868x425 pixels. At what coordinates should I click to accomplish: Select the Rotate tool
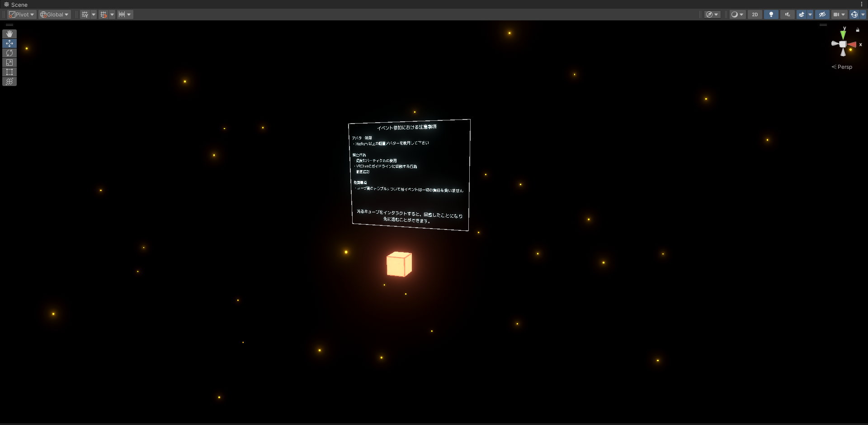[x=9, y=53]
